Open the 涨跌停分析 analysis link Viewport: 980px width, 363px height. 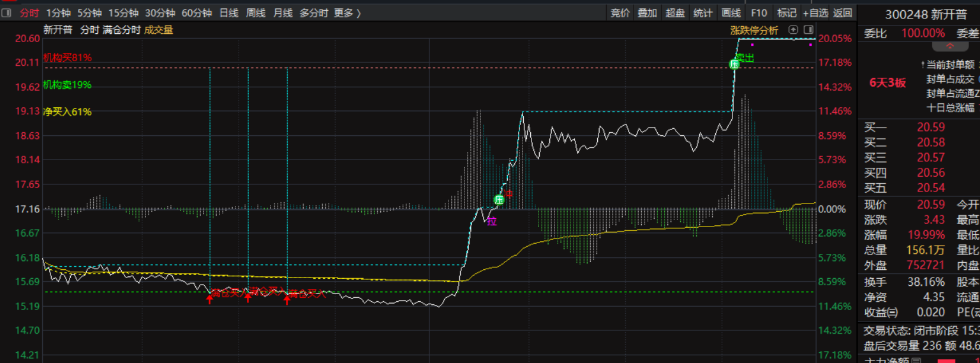click(x=754, y=30)
